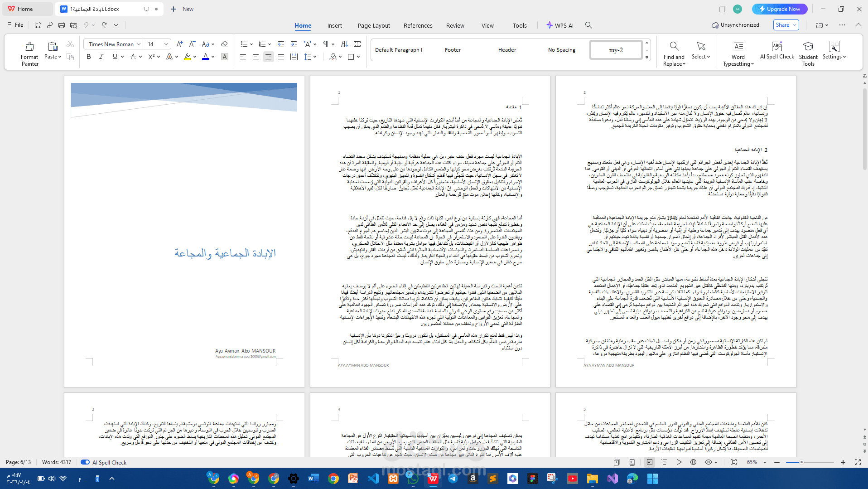Decrease paragraph indent

click(281, 44)
